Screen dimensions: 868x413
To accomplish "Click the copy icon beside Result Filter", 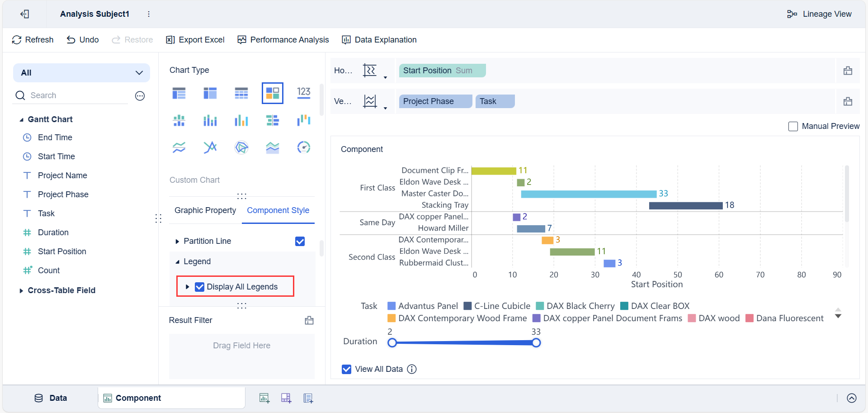I will tap(309, 320).
